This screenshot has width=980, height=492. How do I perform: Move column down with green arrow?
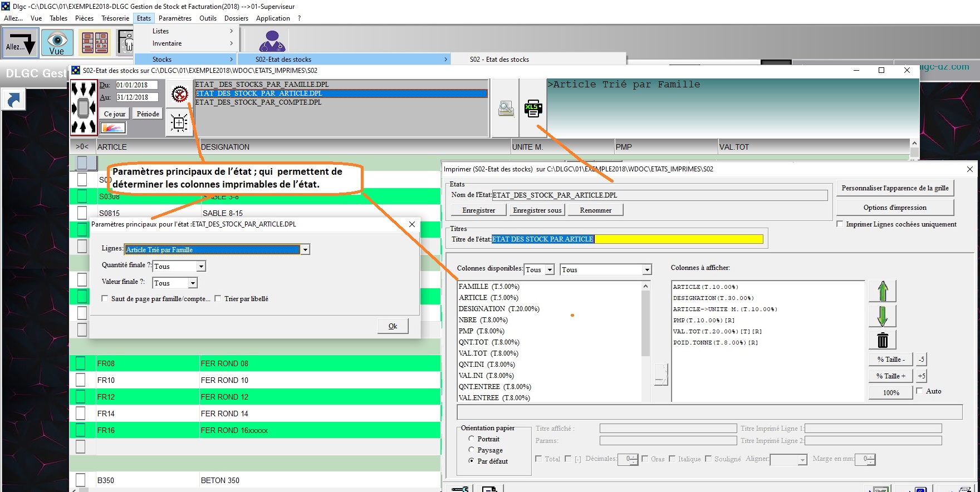(x=883, y=316)
